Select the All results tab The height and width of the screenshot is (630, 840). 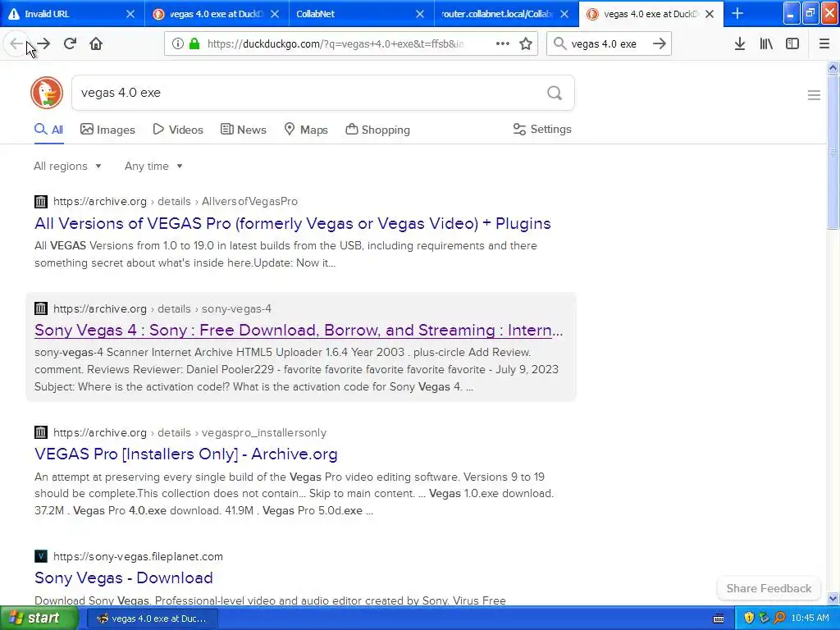pyautogui.click(x=48, y=130)
